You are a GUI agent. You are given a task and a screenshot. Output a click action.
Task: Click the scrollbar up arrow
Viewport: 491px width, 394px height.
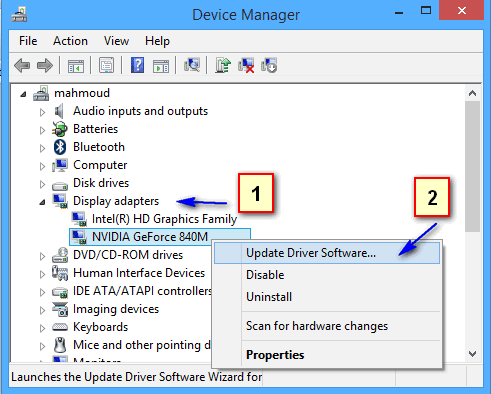click(472, 93)
